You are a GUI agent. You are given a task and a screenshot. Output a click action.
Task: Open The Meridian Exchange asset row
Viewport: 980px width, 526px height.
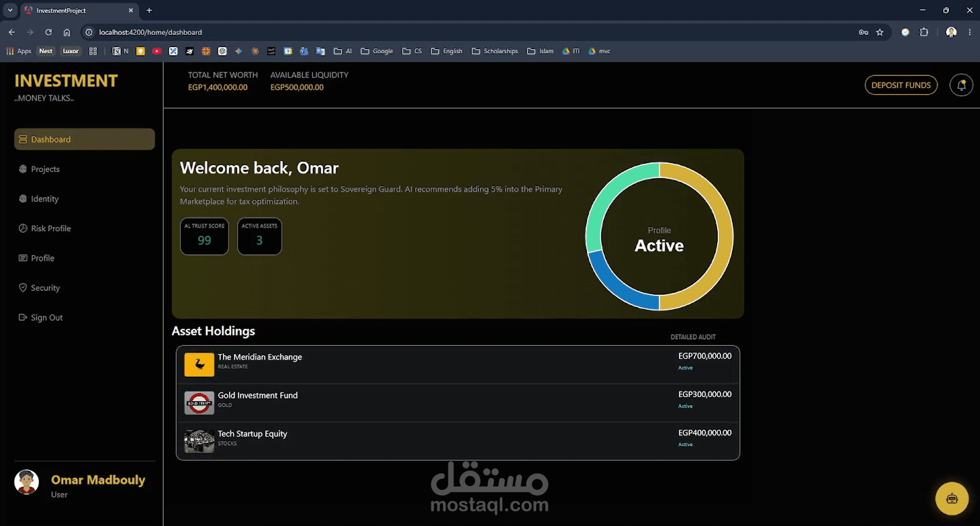(458, 364)
